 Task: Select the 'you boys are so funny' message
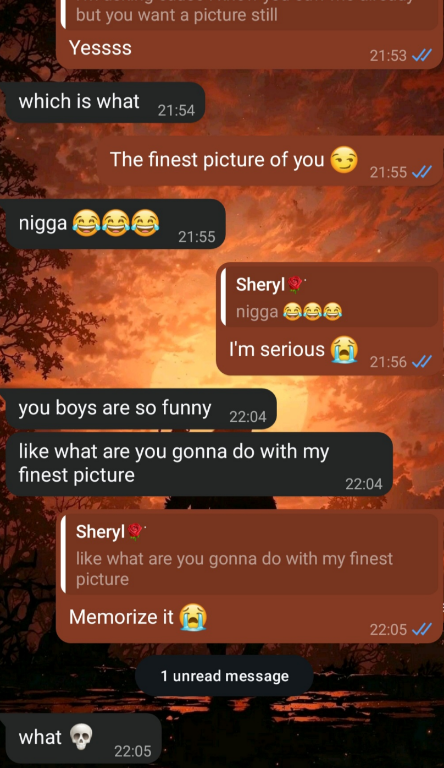(141, 409)
